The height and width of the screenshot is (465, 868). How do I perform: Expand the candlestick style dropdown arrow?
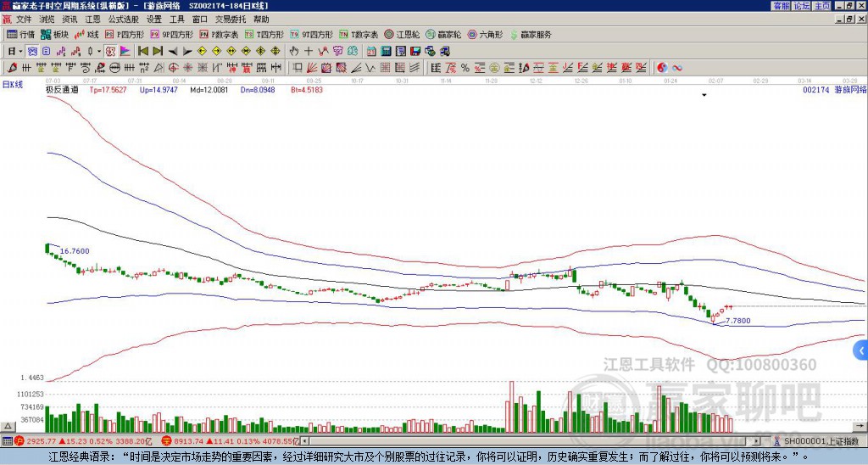coord(99,52)
